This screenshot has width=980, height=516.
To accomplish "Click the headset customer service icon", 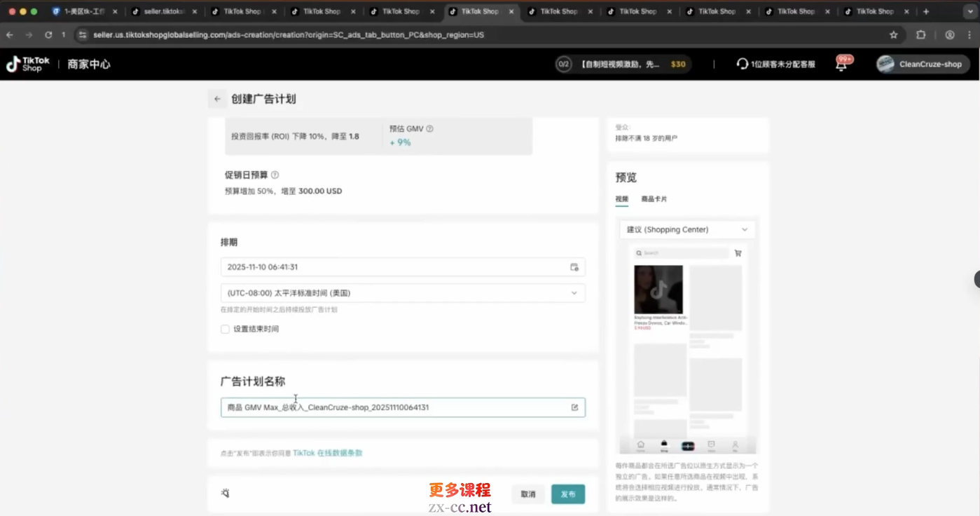I will pos(742,64).
